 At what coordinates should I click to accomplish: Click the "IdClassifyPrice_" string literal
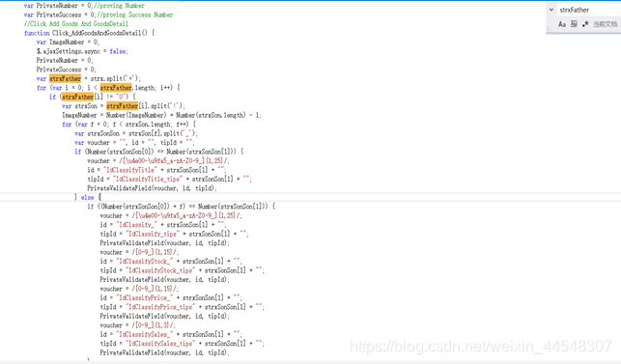[145, 297]
